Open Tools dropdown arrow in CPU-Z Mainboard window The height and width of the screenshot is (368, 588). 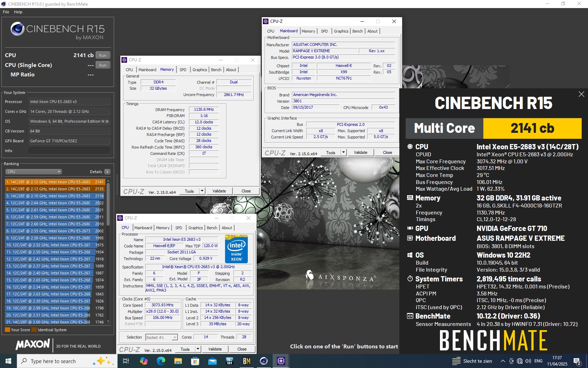[343, 152]
